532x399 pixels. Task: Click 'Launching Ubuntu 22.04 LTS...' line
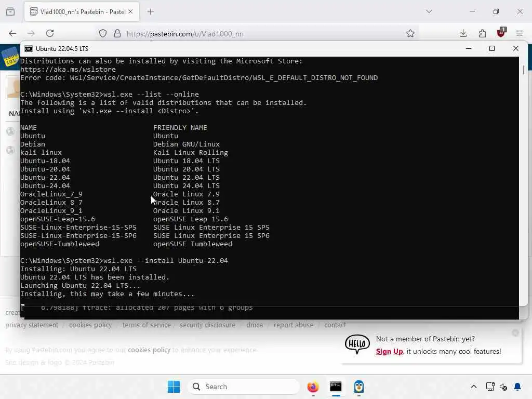pos(80,285)
